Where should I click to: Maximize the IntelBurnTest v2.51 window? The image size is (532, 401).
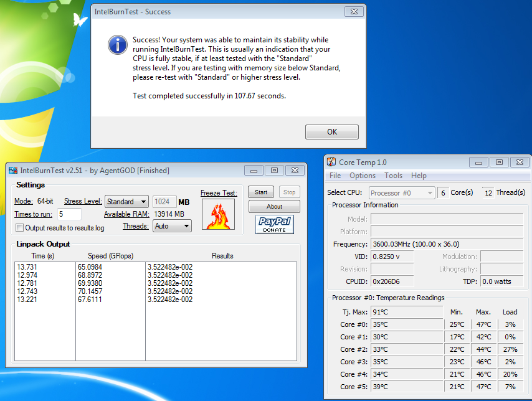(274, 171)
